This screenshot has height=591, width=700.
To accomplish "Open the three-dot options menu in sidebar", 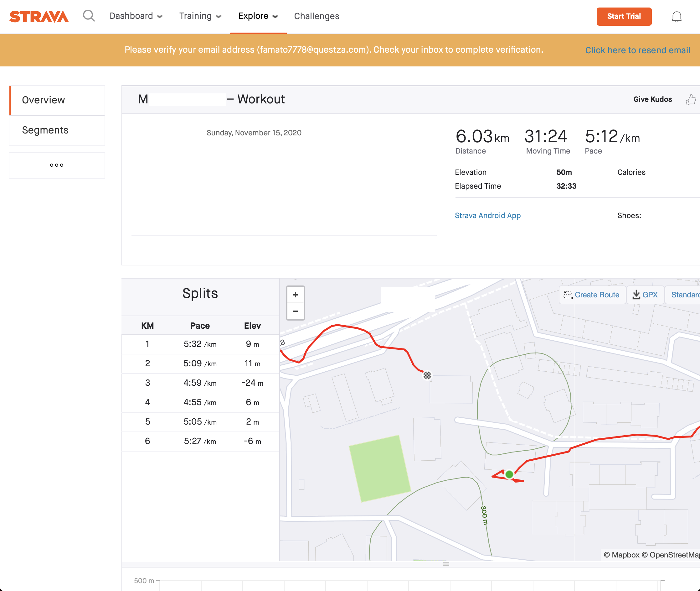I will 57,165.
